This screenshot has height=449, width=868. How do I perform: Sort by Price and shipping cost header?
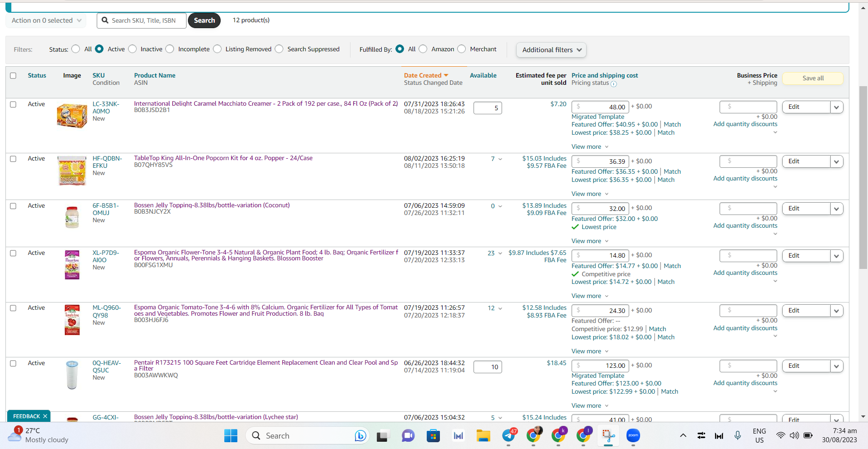point(605,75)
